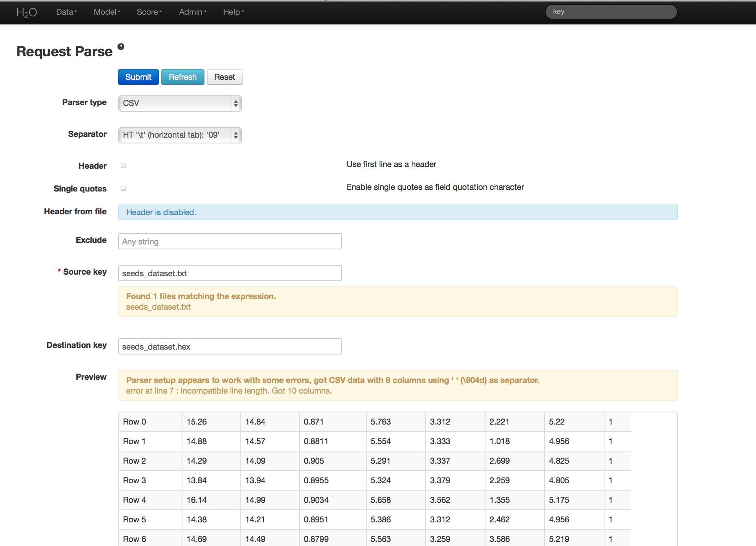Click the Refresh button
The height and width of the screenshot is (546, 756).
tap(182, 77)
